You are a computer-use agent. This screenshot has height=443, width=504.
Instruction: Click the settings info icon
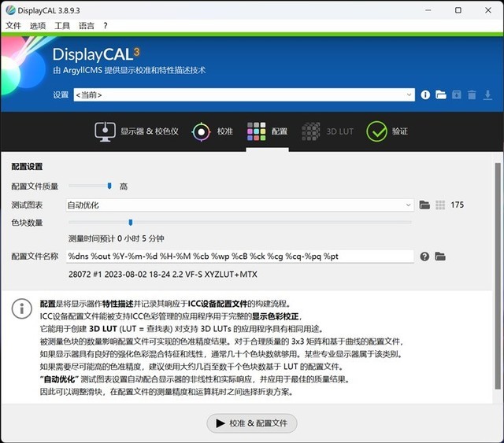tap(425, 94)
